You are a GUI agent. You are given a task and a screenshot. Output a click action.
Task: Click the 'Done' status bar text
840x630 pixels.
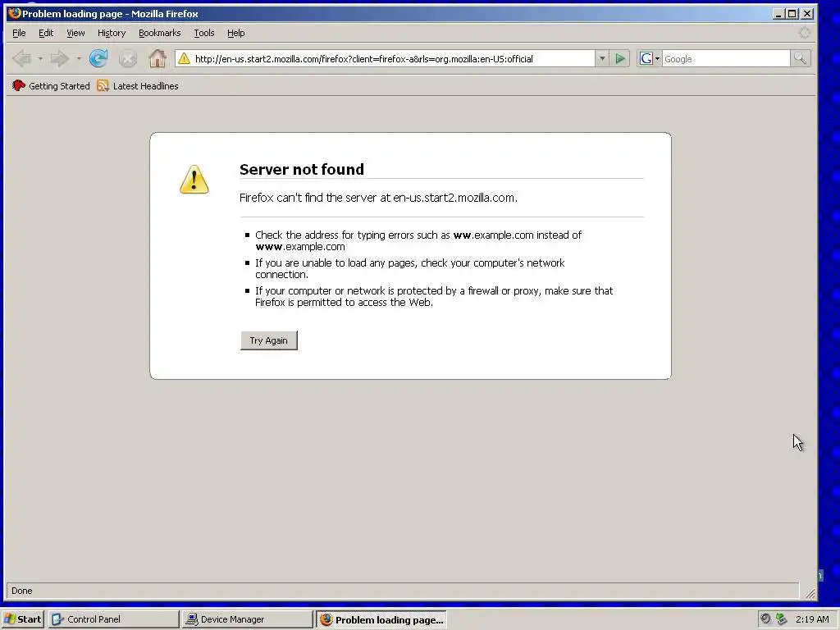coord(22,591)
